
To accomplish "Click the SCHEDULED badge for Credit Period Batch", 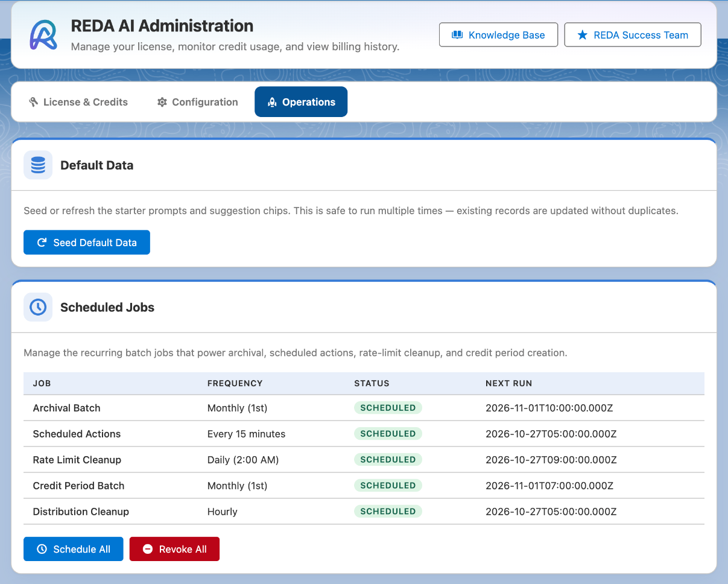I will [388, 486].
